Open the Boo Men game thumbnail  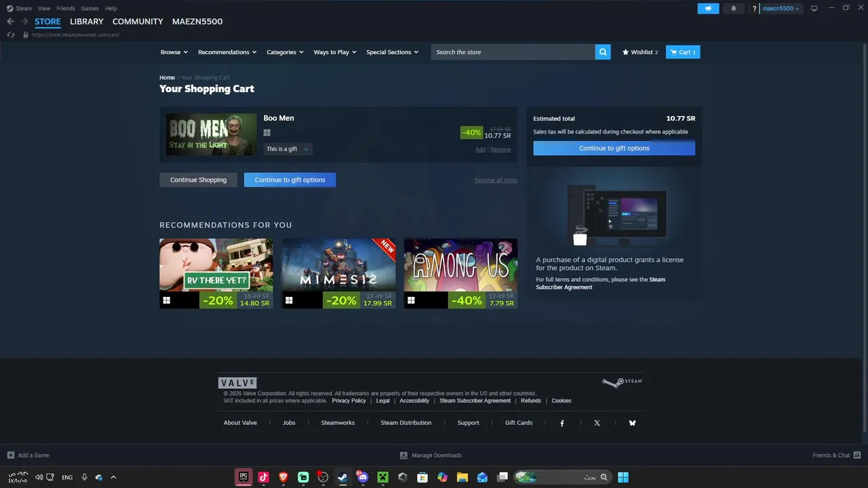212,134
